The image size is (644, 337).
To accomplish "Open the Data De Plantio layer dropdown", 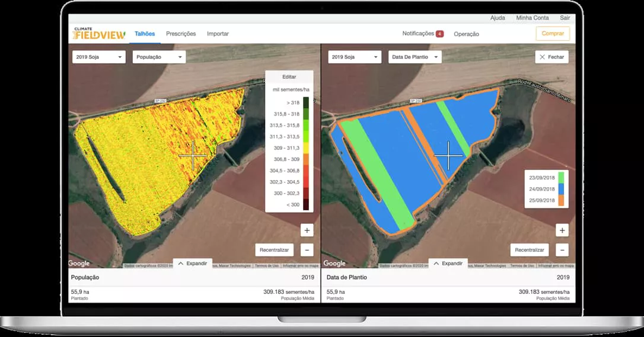I will pos(415,57).
